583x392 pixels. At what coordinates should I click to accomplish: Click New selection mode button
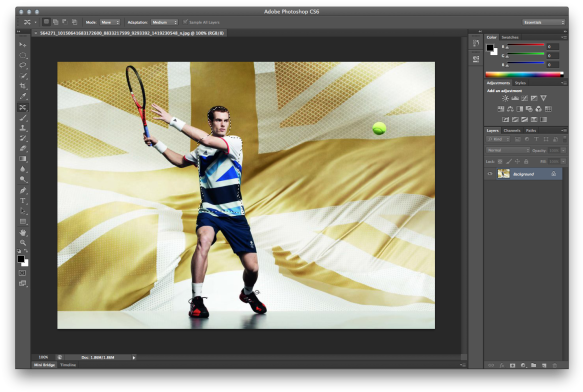coord(46,22)
